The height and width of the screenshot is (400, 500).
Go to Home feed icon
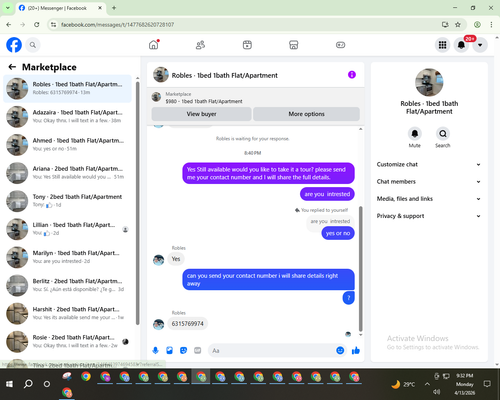pyautogui.click(x=154, y=45)
